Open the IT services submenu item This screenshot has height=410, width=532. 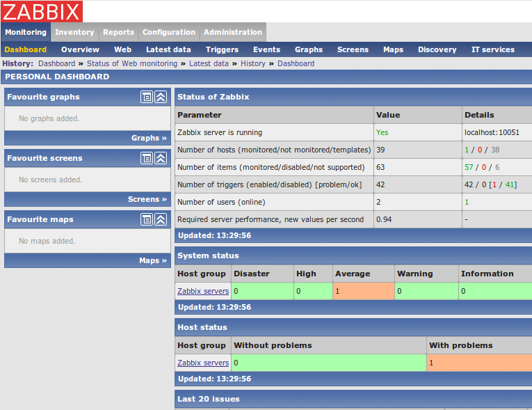(493, 49)
